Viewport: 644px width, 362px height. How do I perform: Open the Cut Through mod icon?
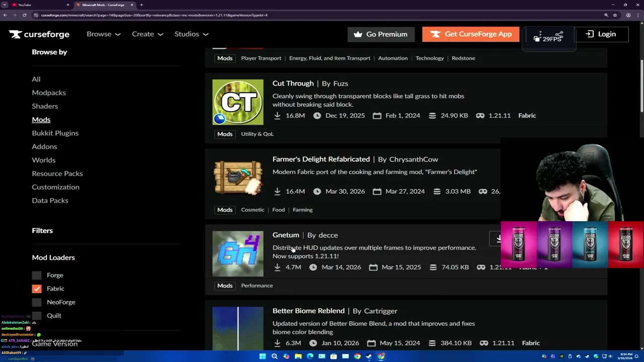coord(237,102)
